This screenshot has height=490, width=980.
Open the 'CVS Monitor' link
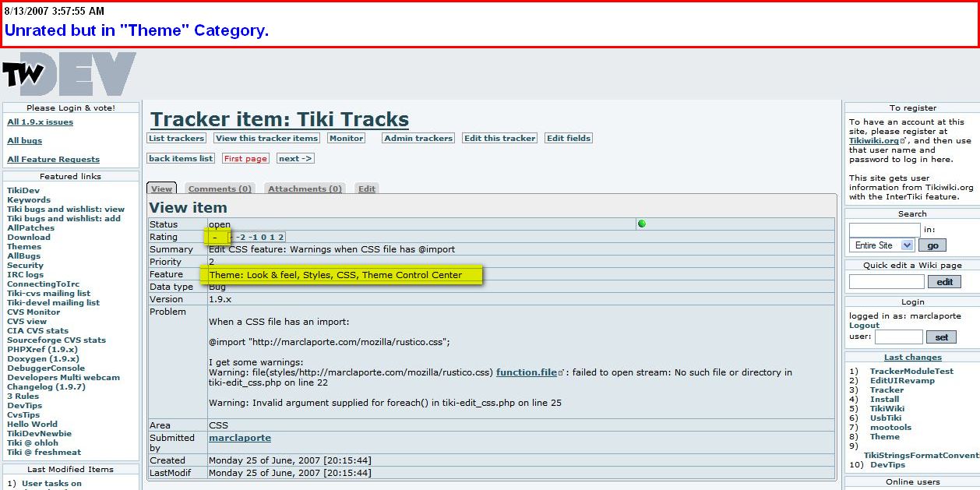(33, 312)
